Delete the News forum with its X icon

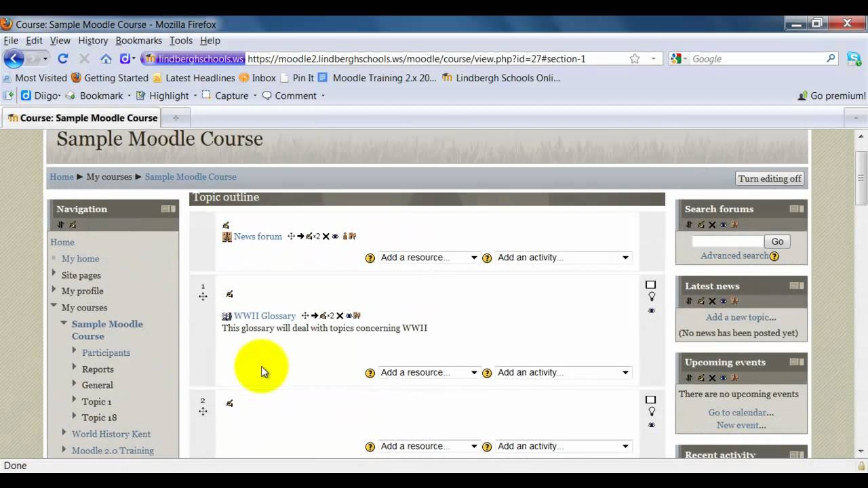(325, 237)
